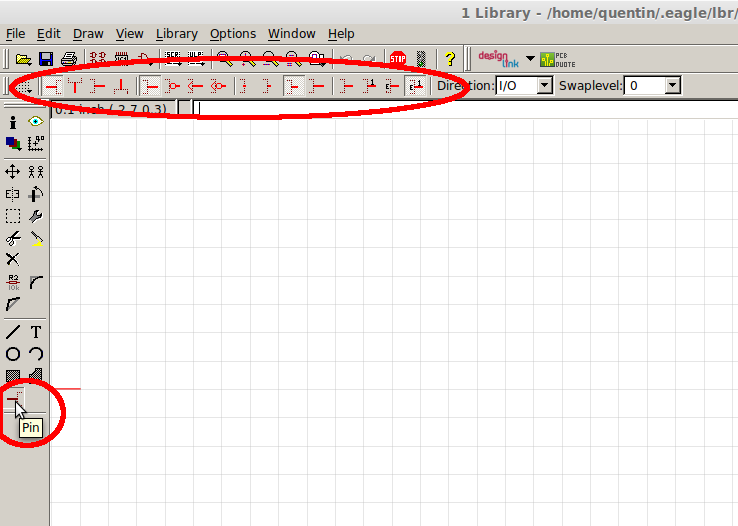Viewport: 738px width, 526px height.
Task: Click the command line input field
Action: 460,108
